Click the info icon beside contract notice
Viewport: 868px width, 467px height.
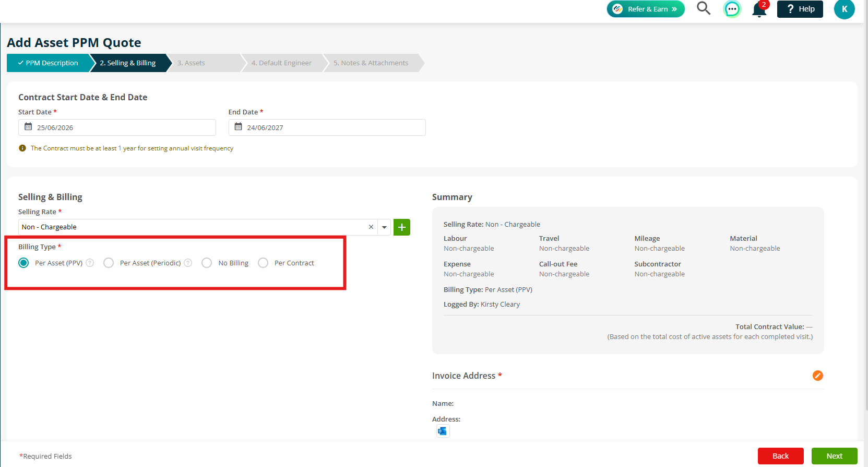tap(22, 148)
